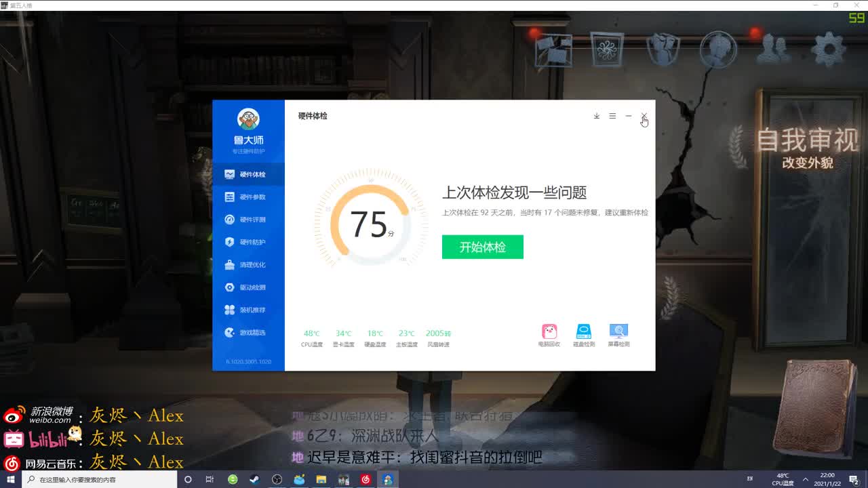Image resolution: width=868 pixels, height=488 pixels.
Task: Go to 硬件防护 in the sidebar
Action: coord(248,242)
